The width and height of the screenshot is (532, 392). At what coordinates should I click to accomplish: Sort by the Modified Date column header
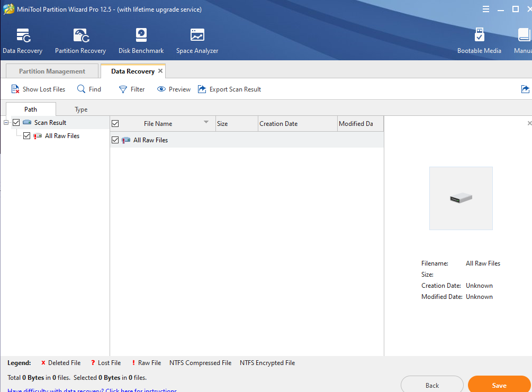coord(360,123)
